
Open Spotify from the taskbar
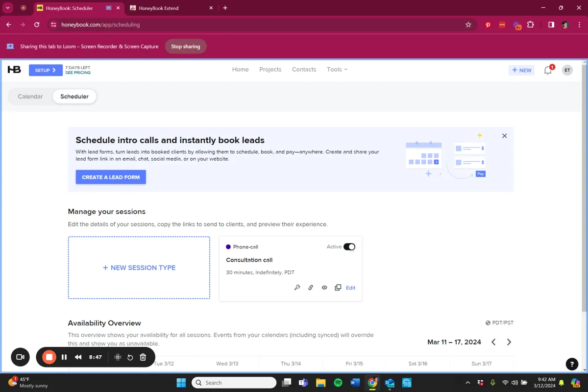[x=338, y=383]
